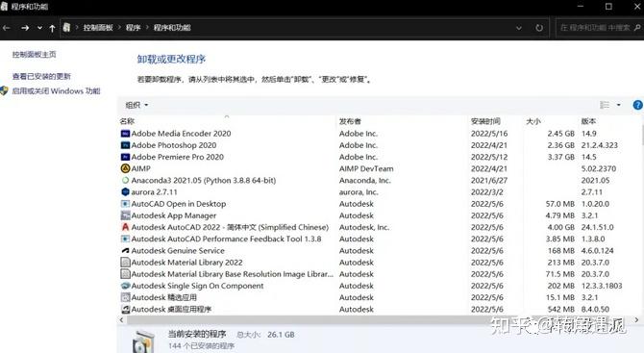Screen dimensions: 644x353
Task: Click the 21.2.4.323 version cell
Action: (x=599, y=145)
